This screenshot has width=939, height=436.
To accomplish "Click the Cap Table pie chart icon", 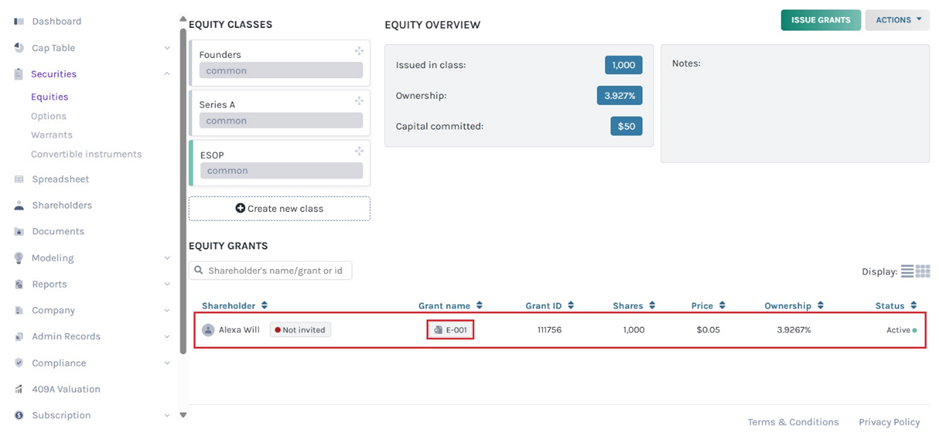I will tap(19, 48).
